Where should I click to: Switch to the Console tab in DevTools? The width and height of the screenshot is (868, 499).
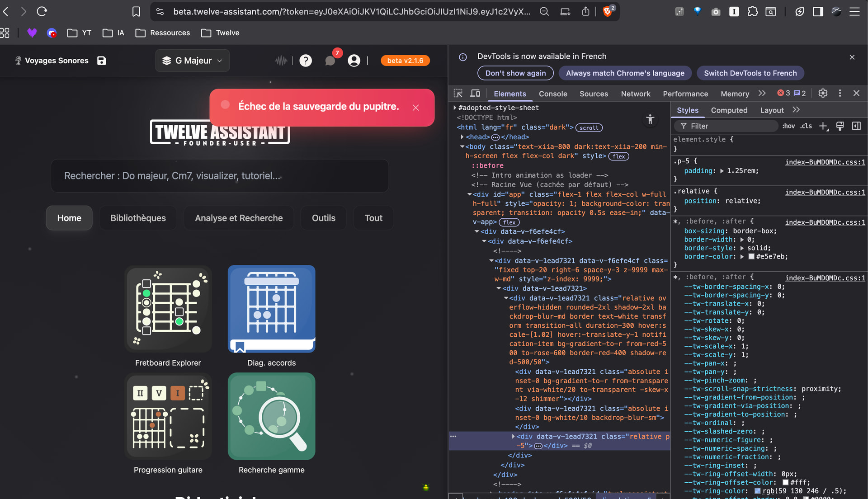pos(552,94)
